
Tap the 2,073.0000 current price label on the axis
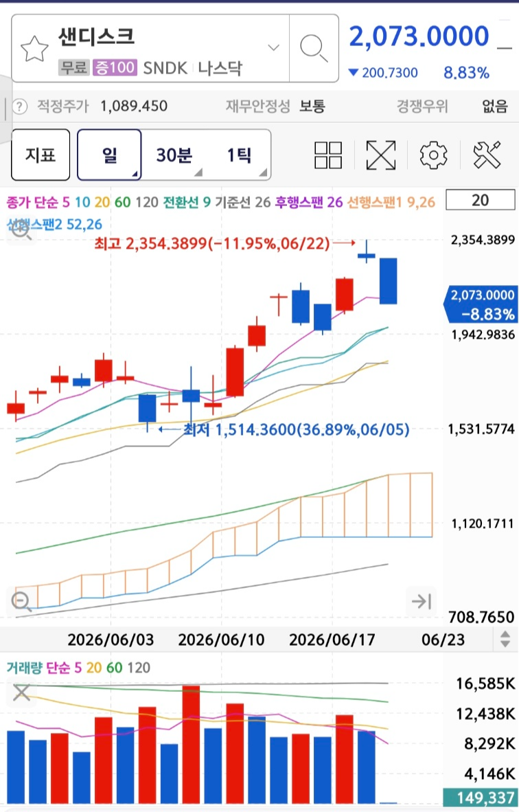481,304
